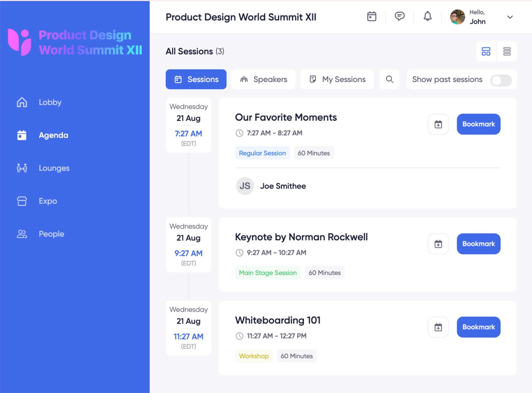The width and height of the screenshot is (532, 393).
Task: Switch to grid card view
Action: [x=486, y=51]
